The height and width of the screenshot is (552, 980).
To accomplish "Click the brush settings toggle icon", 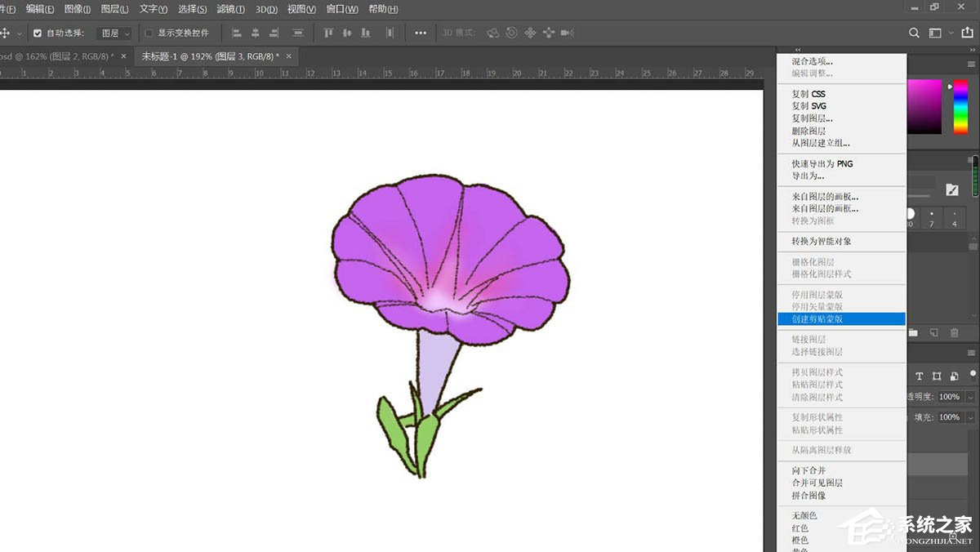I will [x=952, y=189].
